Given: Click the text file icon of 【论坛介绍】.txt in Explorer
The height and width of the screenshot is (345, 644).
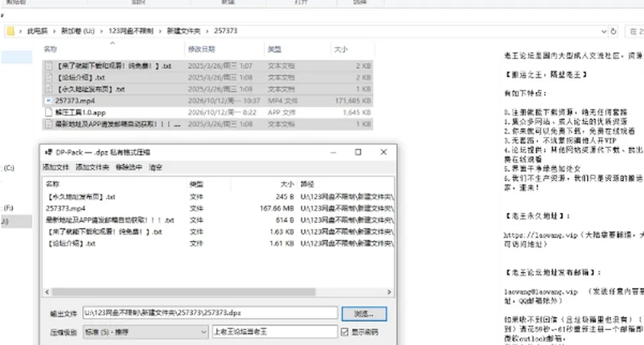Looking at the screenshot, I should [x=49, y=77].
